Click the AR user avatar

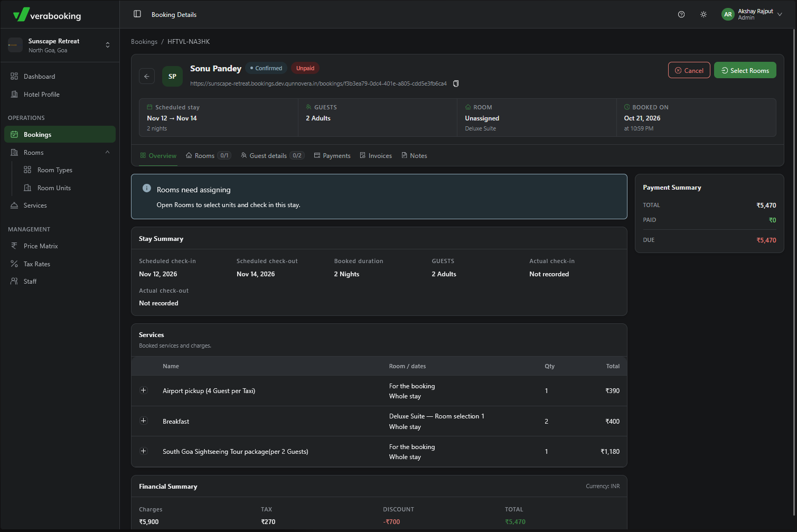click(728, 14)
